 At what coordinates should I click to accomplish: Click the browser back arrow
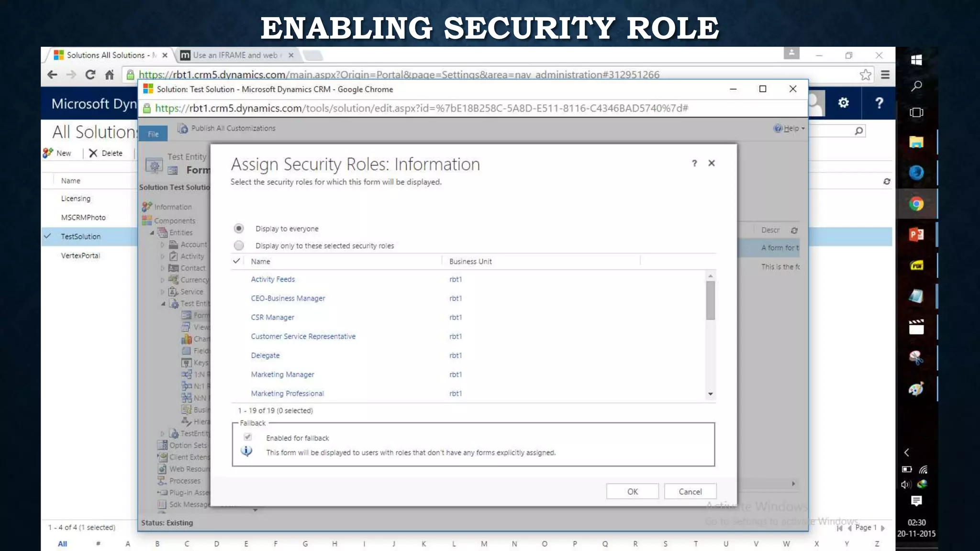(53, 75)
